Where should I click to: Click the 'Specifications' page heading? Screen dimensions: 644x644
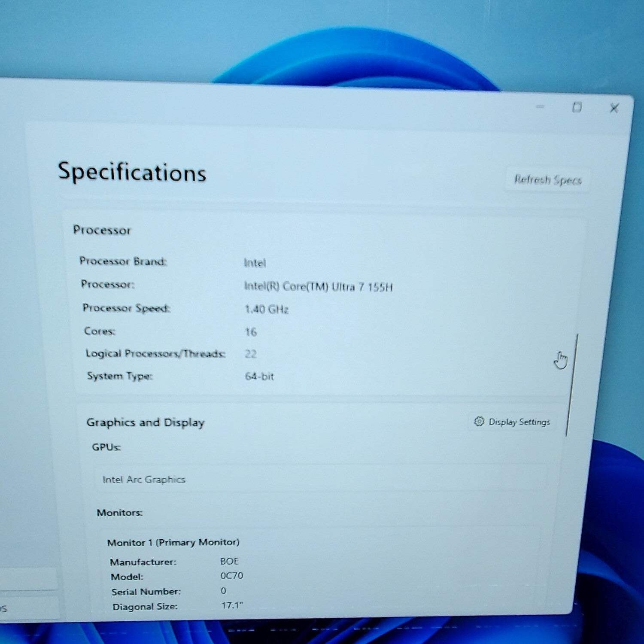[132, 172]
